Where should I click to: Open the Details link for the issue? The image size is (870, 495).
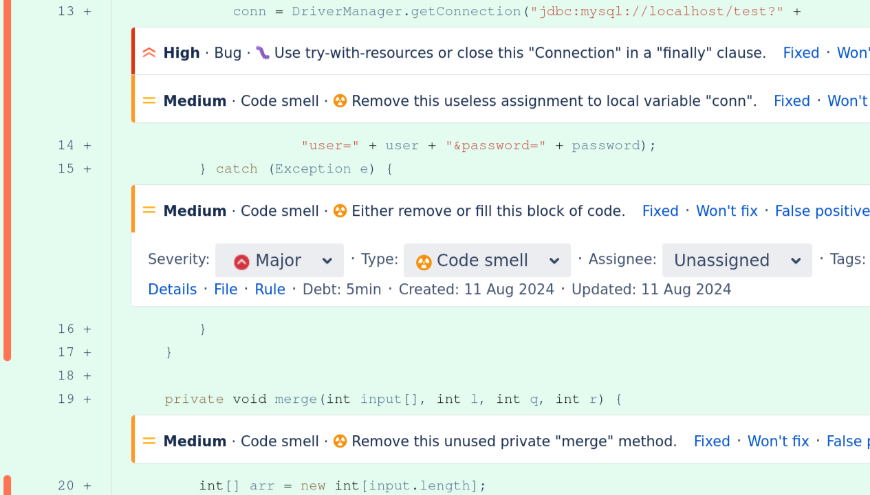pos(172,289)
